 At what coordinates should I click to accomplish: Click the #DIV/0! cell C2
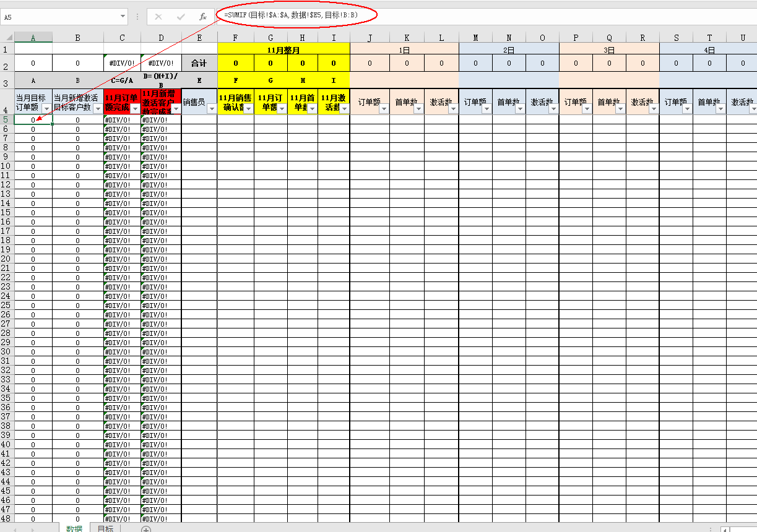(122, 63)
